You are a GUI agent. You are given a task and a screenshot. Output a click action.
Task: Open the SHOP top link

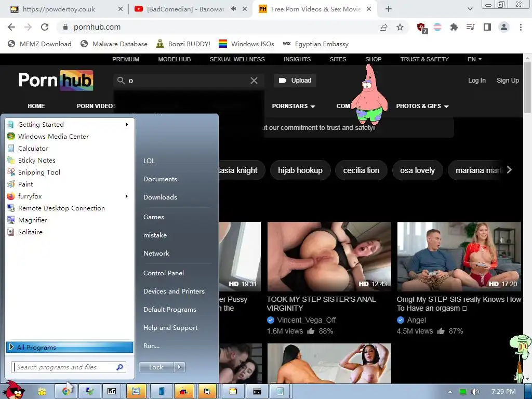coord(373,59)
